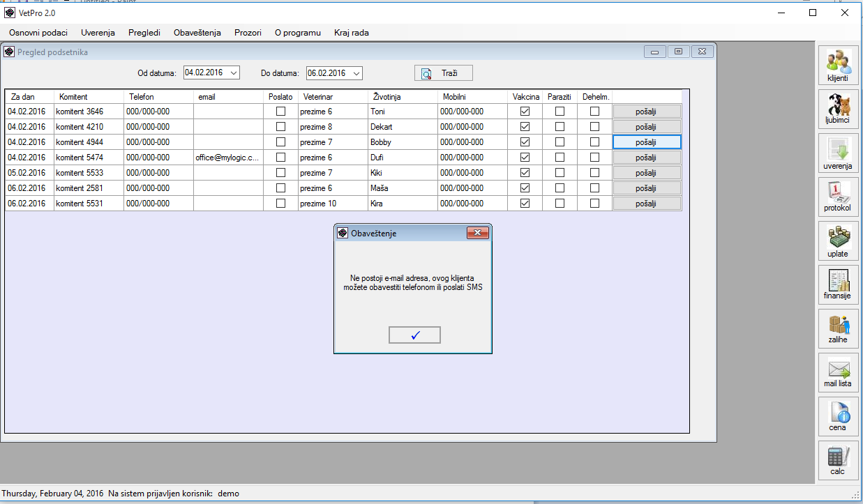Open the Osnovni podaci menu
This screenshot has height=504, width=863.
point(38,33)
